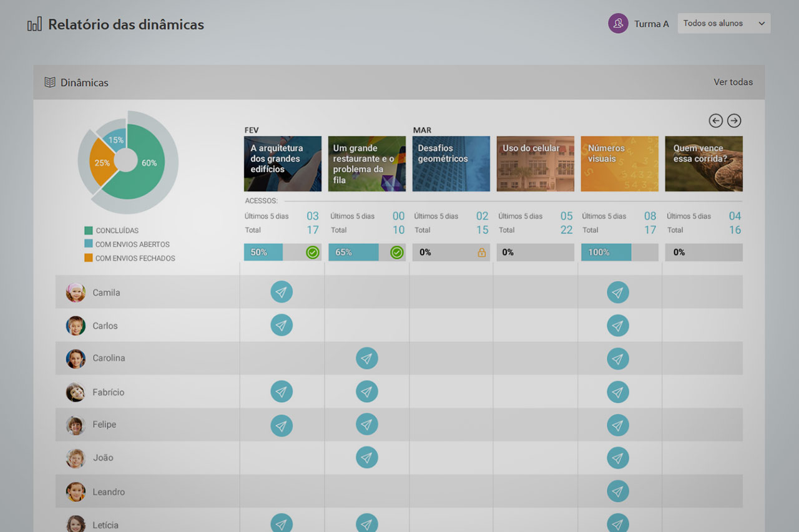The width and height of the screenshot is (799, 532).
Task: Click Camila's send icon for A arquitetura
Action: [282, 292]
